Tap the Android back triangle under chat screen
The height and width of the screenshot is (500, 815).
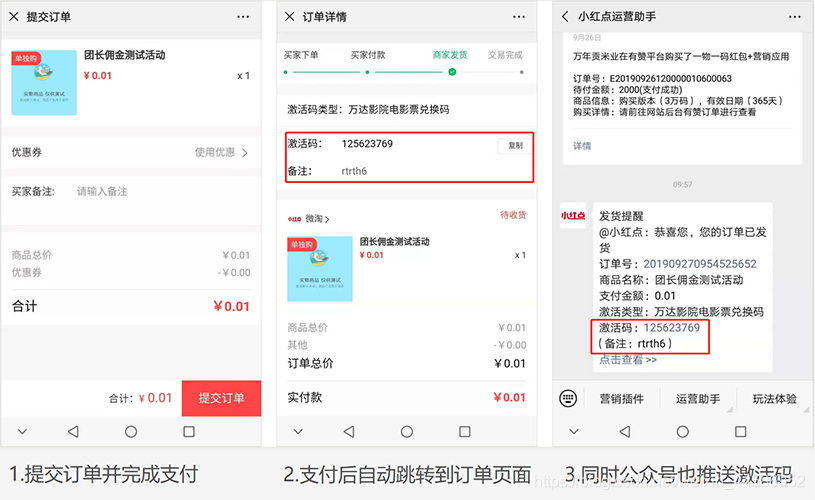(625, 431)
